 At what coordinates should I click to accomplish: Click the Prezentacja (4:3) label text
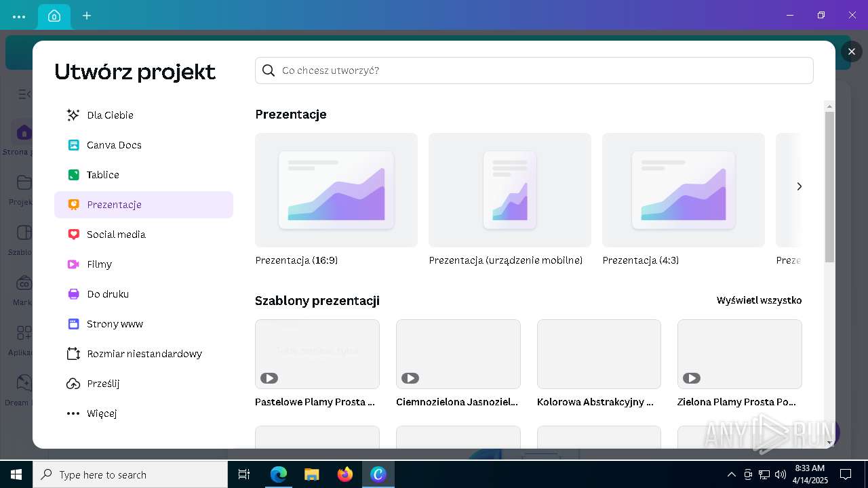tap(641, 260)
